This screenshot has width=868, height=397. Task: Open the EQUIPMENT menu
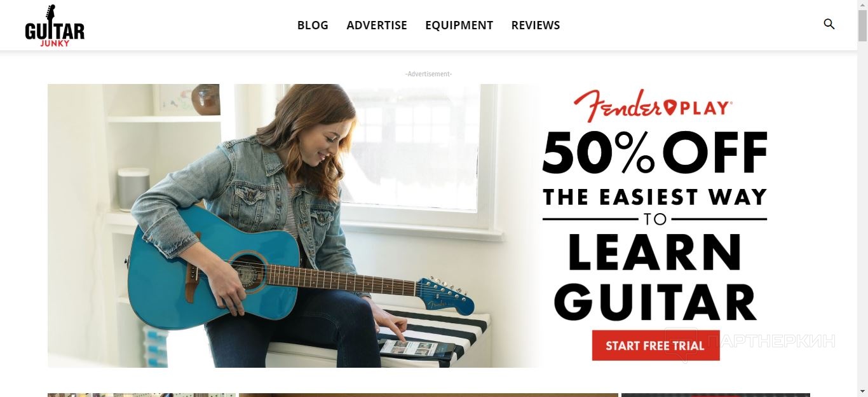(459, 25)
